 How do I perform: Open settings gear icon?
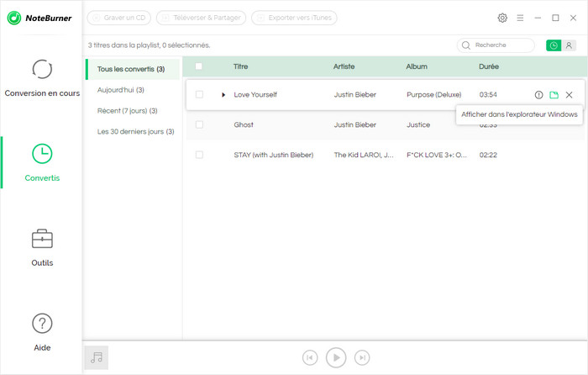coord(502,18)
